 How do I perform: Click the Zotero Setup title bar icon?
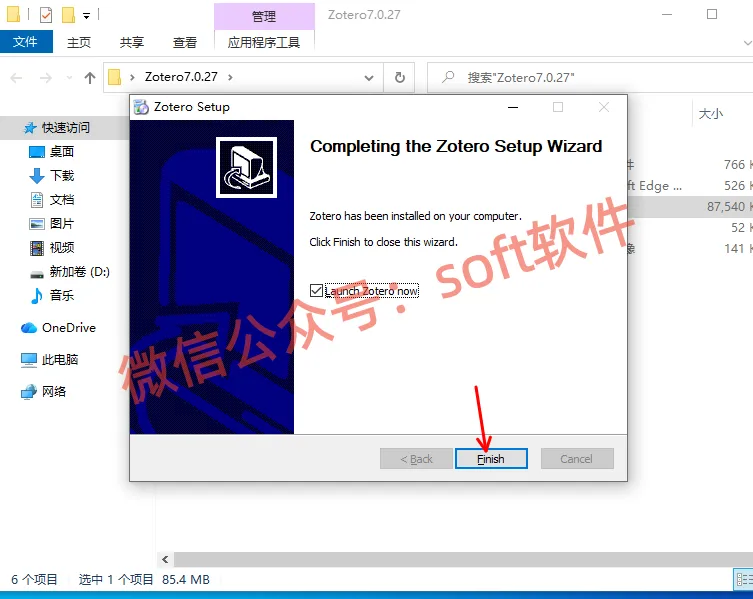click(141, 107)
